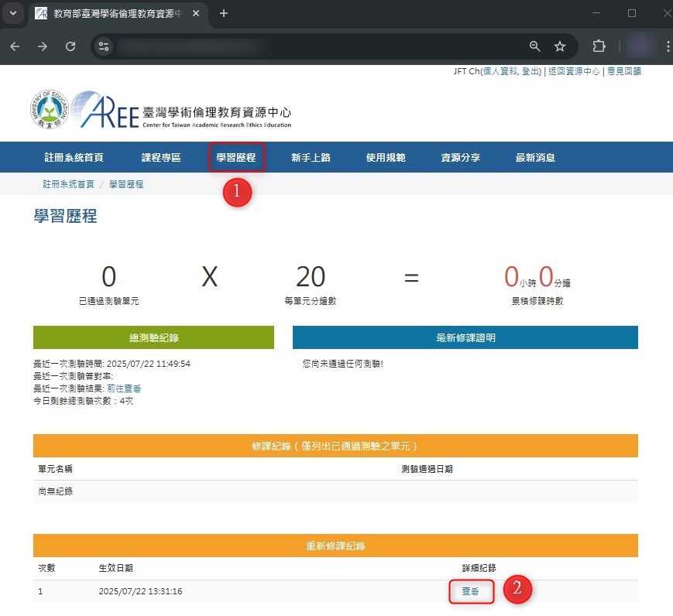Go to 註冊系統首頁 in navigation bar
The width and height of the screenshot is (673, 616).
(x=74, y=157)
